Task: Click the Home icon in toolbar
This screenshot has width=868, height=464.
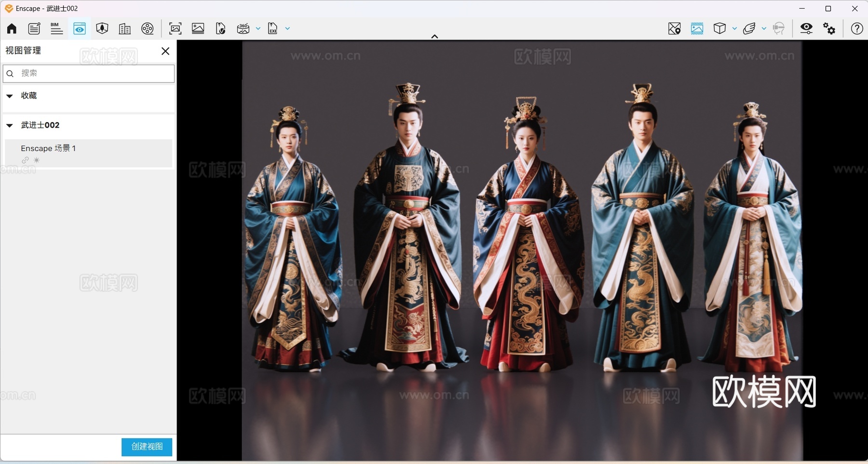Action: click(x=12, y=28)
